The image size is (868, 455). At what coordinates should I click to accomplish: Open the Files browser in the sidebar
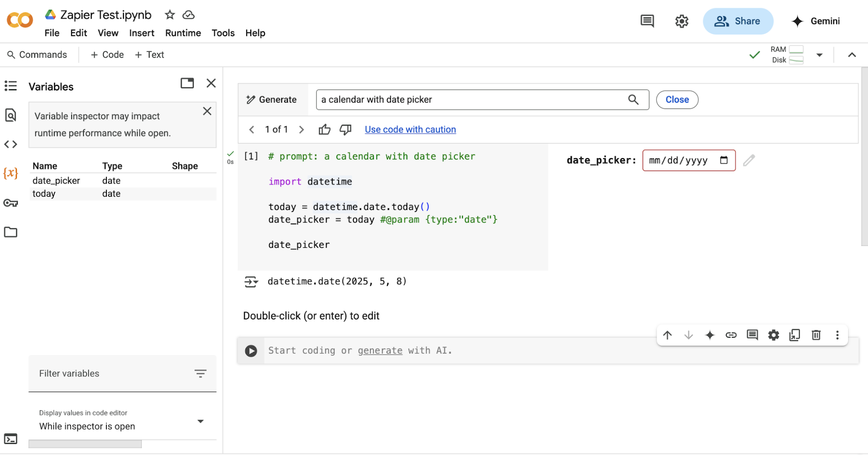tap(10, 232)
